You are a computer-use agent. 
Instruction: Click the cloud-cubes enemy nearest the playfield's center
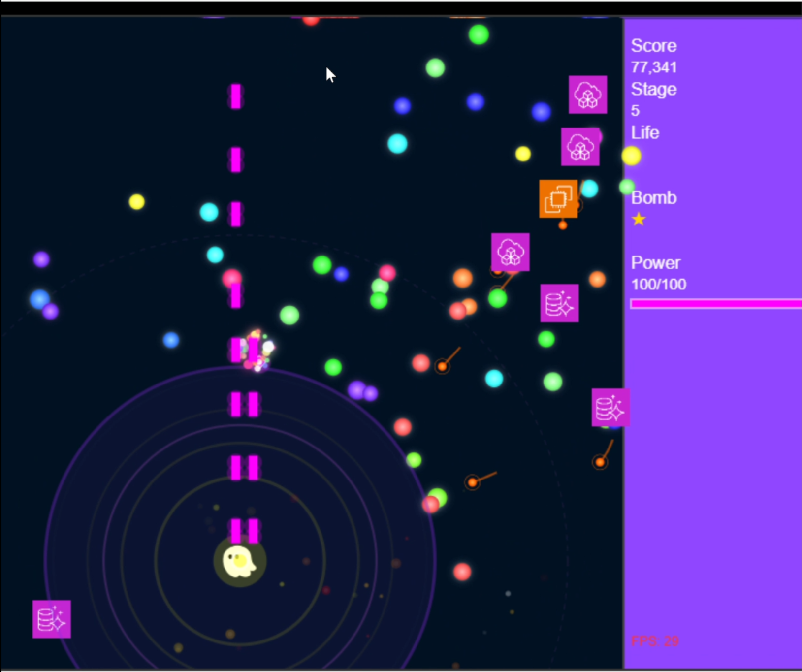coord(511,252)
